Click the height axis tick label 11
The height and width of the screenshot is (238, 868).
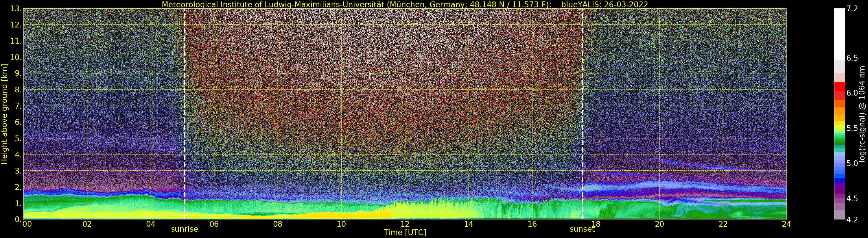[16, 41]
